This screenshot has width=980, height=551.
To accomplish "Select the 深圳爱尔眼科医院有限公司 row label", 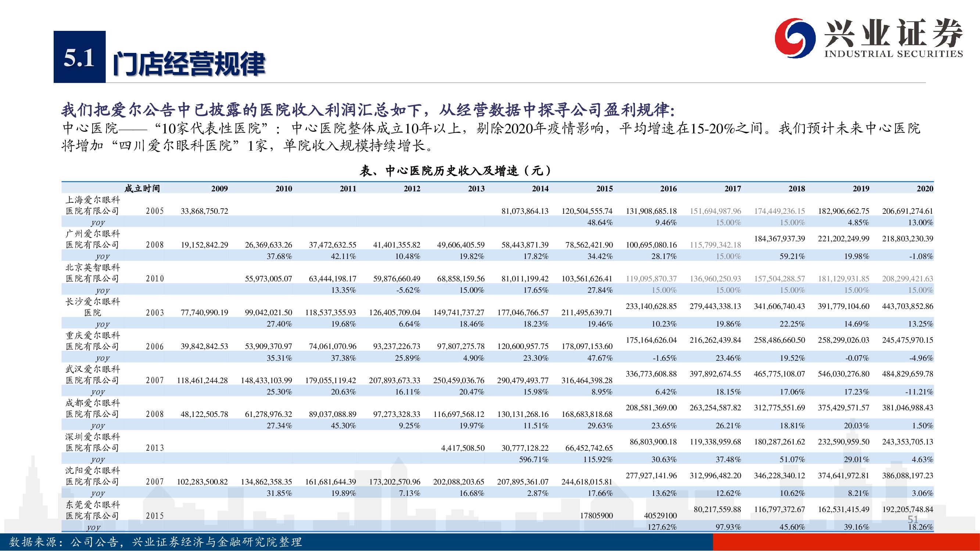I will point(93,442).
